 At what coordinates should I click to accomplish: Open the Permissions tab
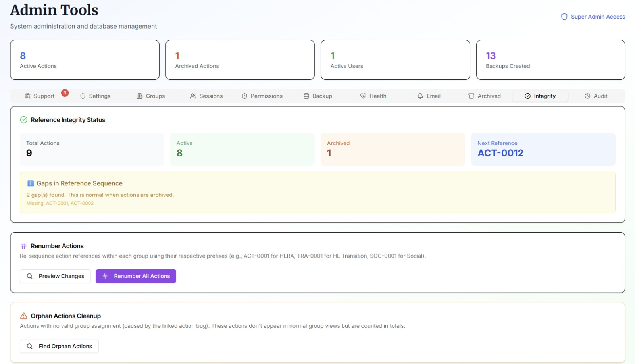click(262, 96)
